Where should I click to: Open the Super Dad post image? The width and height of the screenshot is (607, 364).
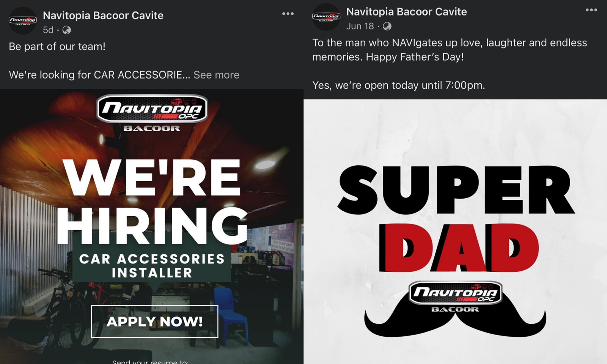455,232
